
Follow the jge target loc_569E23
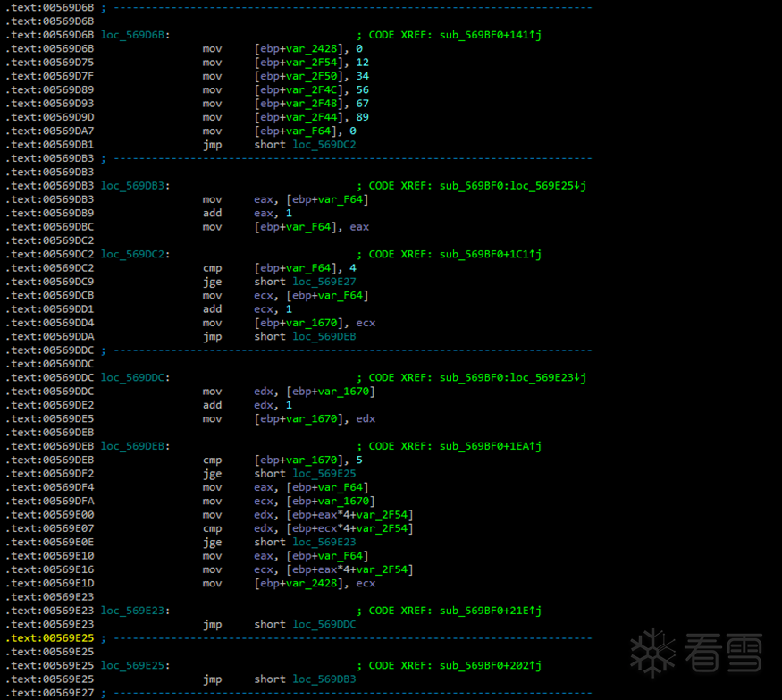(325, 542)
